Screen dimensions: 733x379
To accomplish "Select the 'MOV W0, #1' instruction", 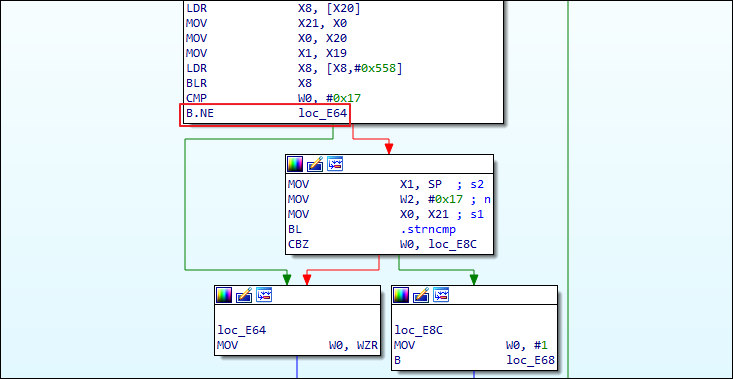I will pos(471,346).
